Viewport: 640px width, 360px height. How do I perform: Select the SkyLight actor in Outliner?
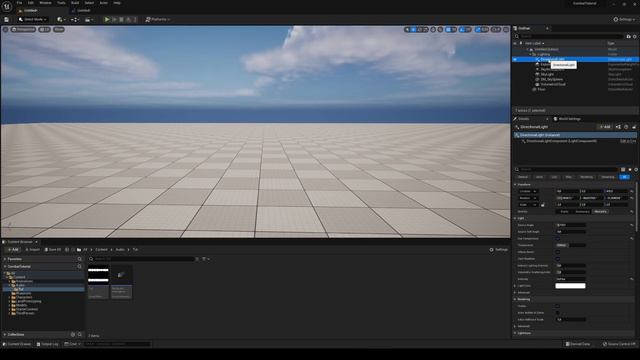[547, 74]
